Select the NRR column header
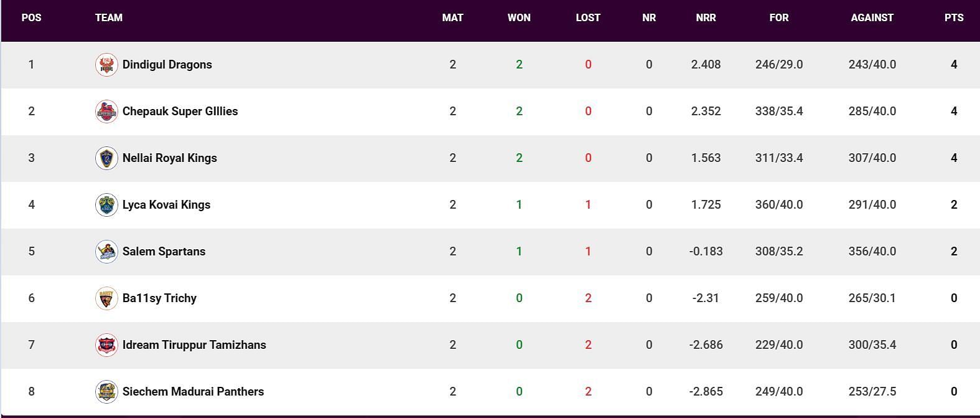 click(x=706, y=17)
